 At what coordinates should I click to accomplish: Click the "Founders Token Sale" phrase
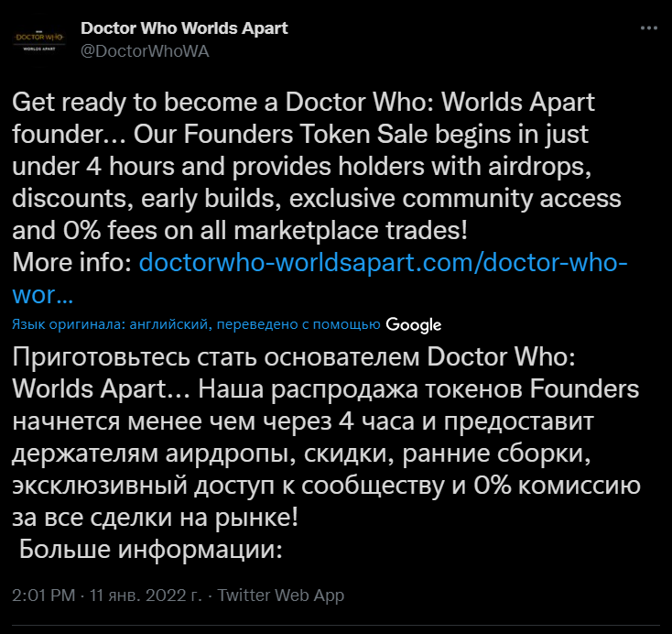click(306, 135)
